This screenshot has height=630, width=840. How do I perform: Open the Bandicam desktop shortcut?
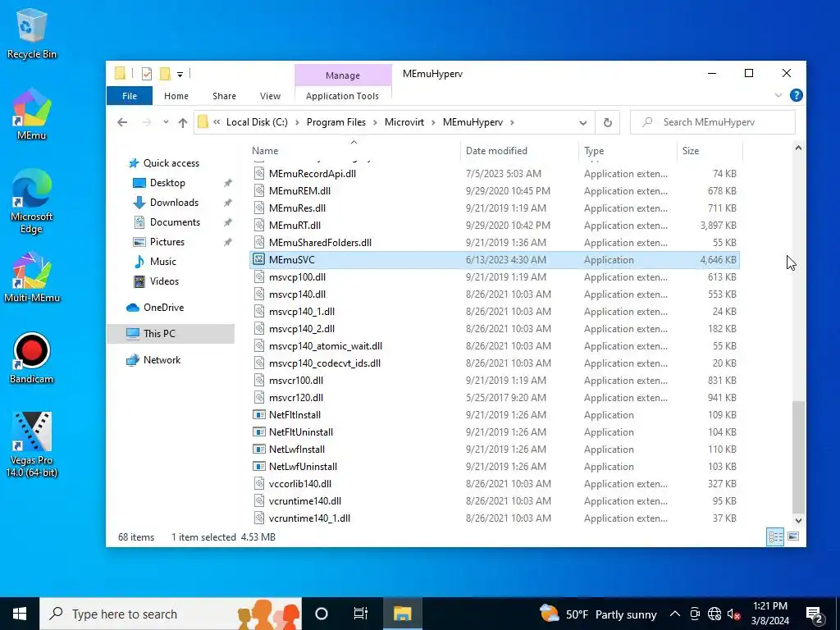click(x=31, y=358)
